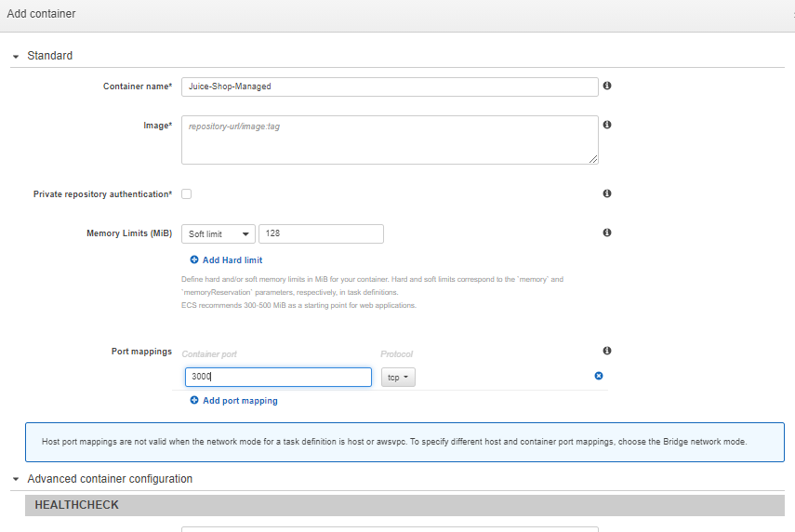This screenshot has height=532, width=795.
Task: Show info for Memory Limits row
Action: [x=607, y=233]
